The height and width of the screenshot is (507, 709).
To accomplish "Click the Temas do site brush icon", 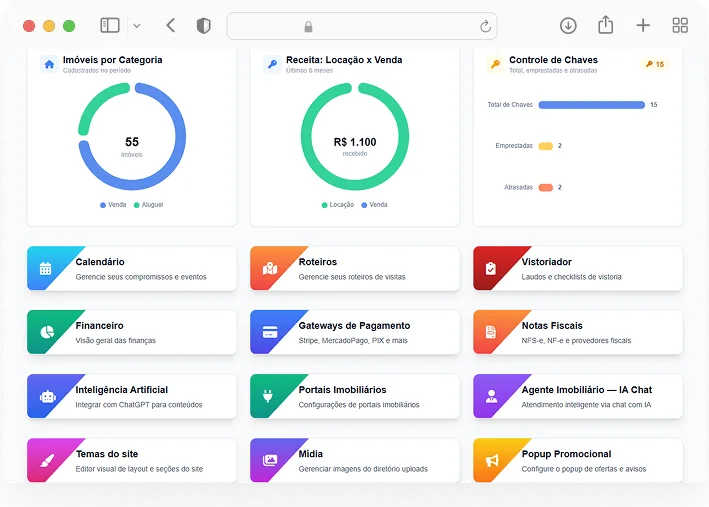I will click(x=47, y=460).
